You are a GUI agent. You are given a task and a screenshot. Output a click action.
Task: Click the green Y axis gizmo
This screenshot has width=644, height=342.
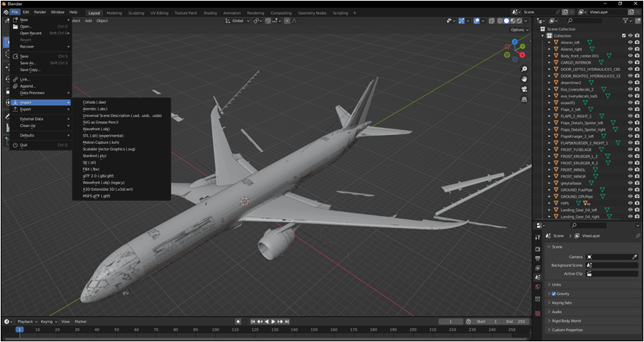coord(523,46)
